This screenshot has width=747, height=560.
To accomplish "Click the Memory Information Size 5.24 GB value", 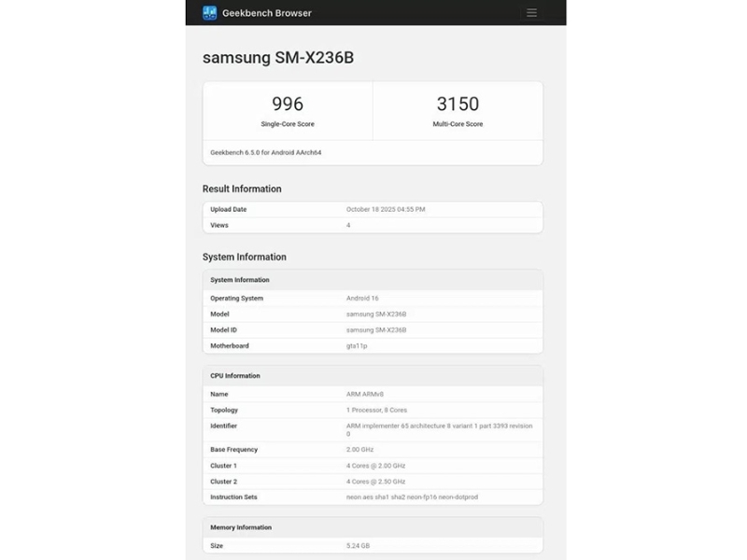I will pos(359,545).
